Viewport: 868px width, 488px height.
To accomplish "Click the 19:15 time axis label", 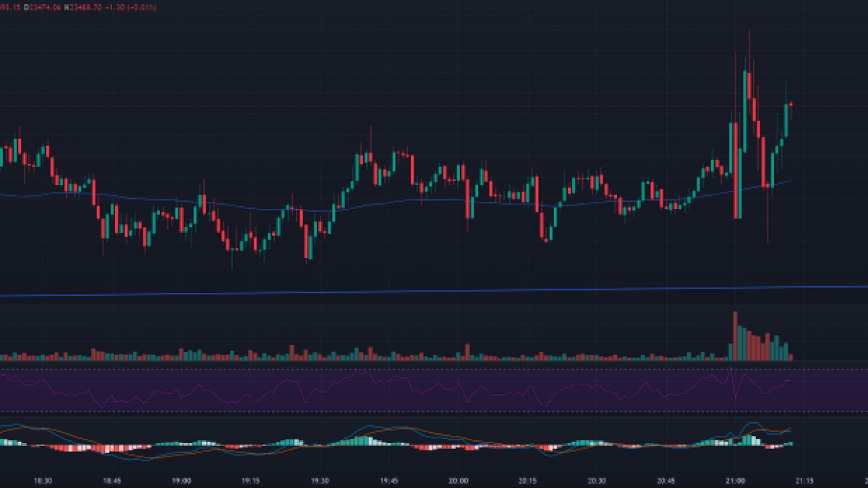I will [x=251, y=480].
